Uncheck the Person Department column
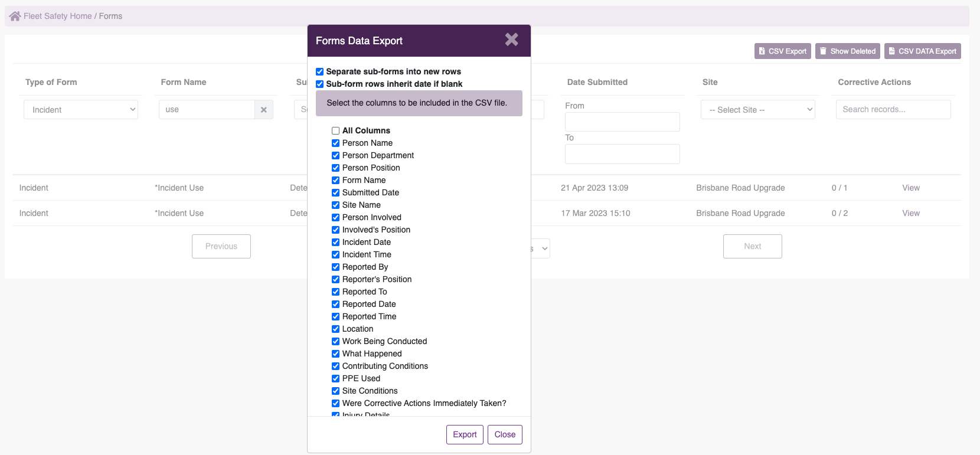 coord(335,155)
